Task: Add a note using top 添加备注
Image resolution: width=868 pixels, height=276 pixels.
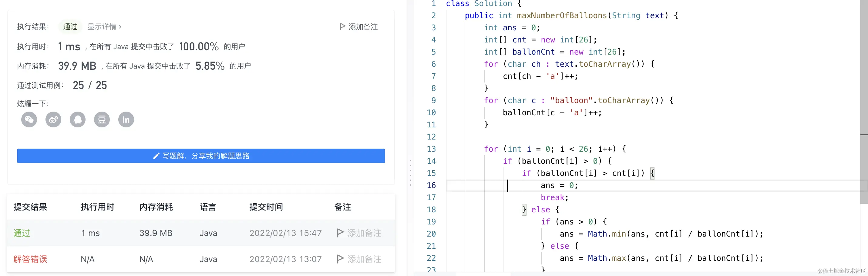Action: point(363,27)
